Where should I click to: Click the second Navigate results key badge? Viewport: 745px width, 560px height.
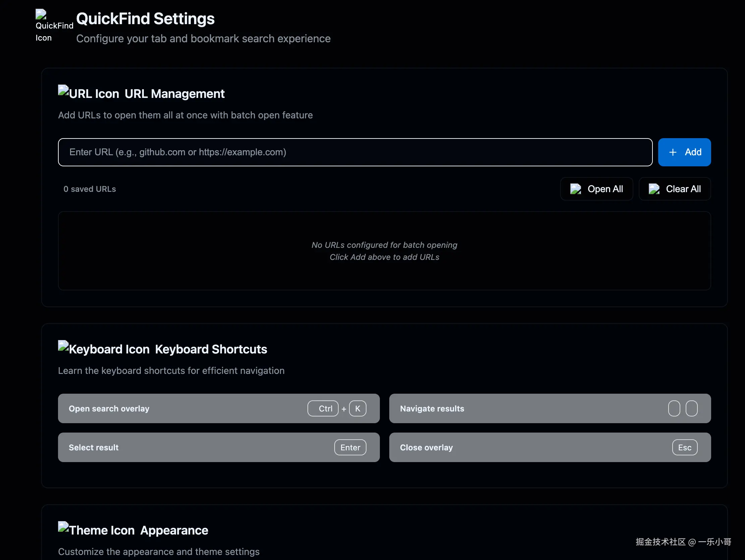[691, 408]
